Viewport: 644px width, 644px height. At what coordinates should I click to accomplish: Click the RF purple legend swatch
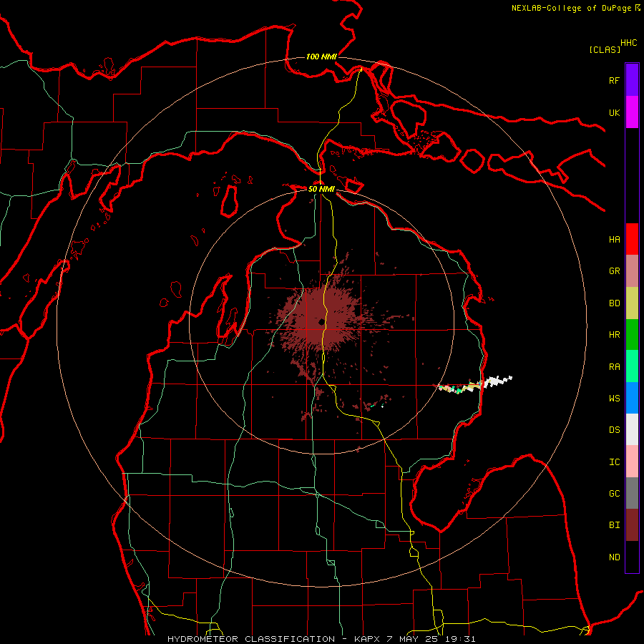[632, 80]
